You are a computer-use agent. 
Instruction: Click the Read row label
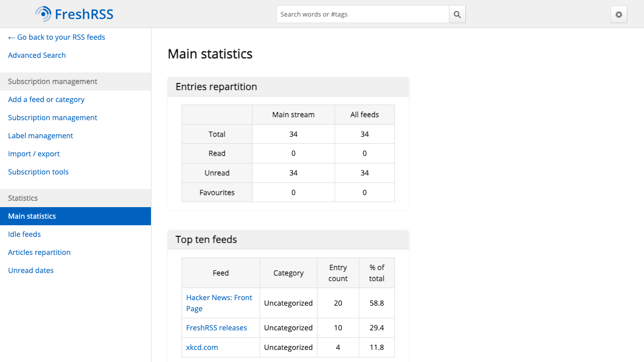[x=217, y=153]
